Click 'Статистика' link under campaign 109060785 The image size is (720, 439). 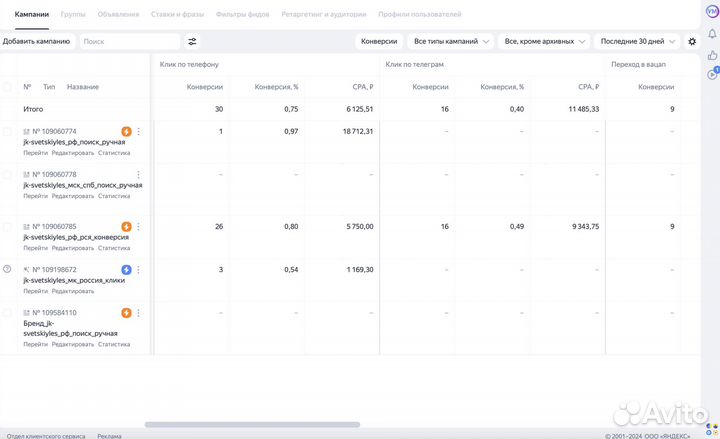(114, 248)
